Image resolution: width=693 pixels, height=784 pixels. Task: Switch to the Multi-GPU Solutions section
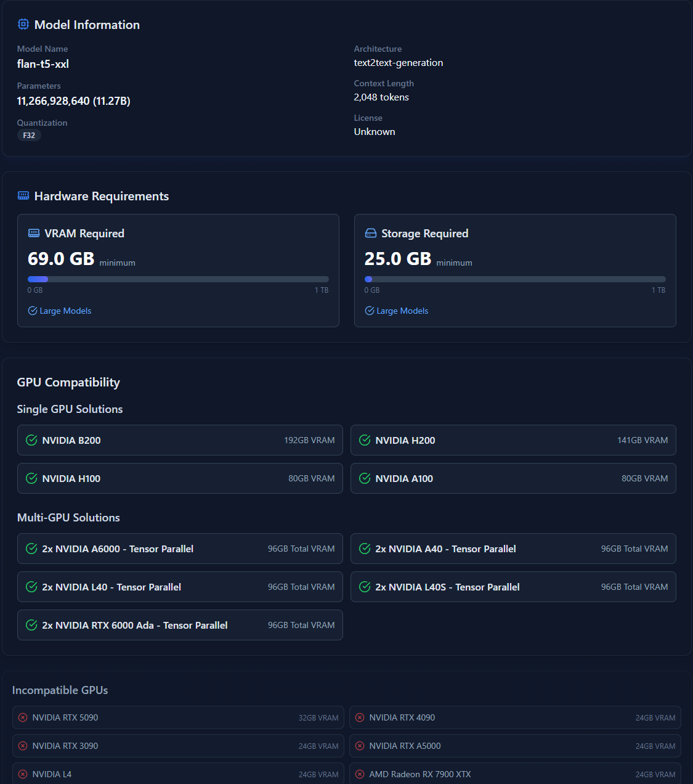tap(68, 518)
